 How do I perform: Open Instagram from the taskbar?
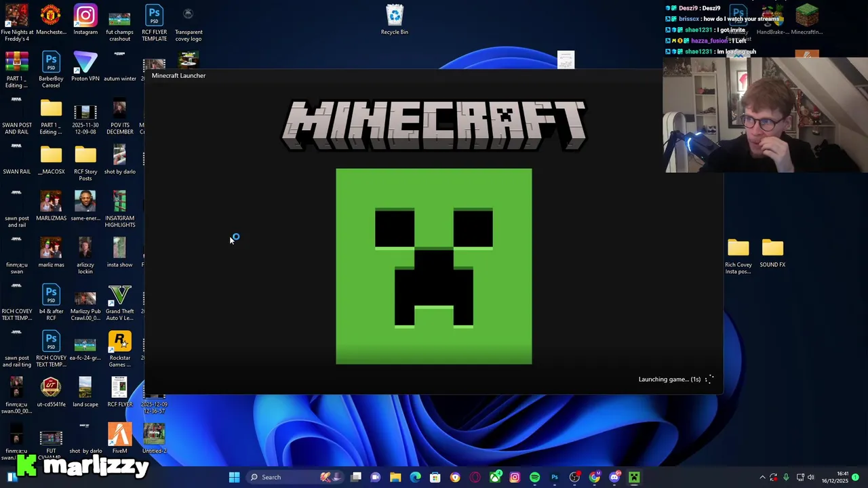(515, 477)
